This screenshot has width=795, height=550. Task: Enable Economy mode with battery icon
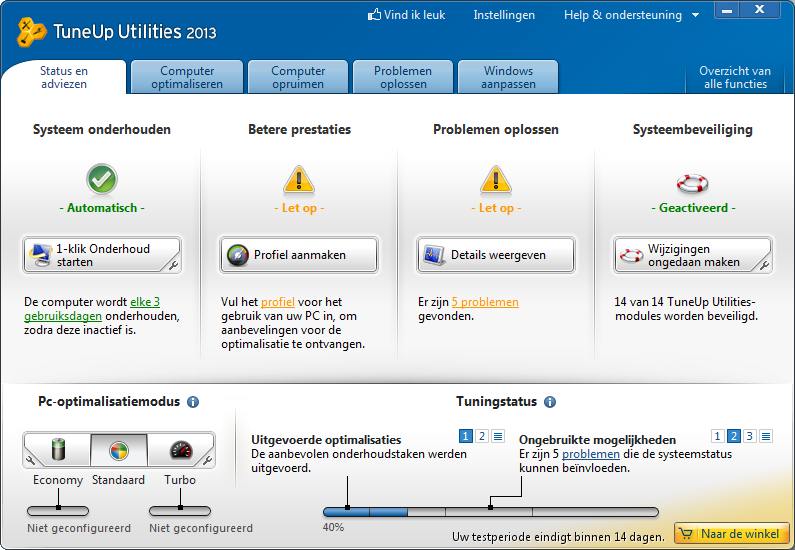point(57,450)
